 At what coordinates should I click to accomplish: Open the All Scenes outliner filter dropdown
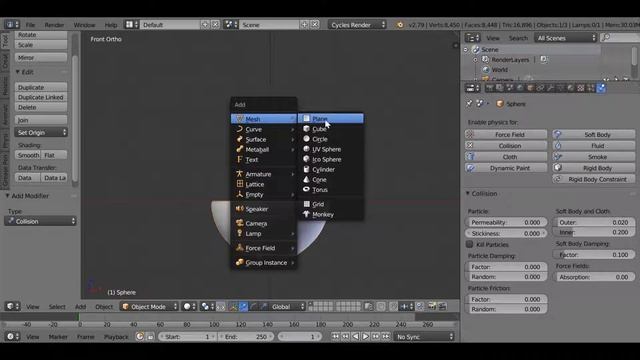pos(566,38)
